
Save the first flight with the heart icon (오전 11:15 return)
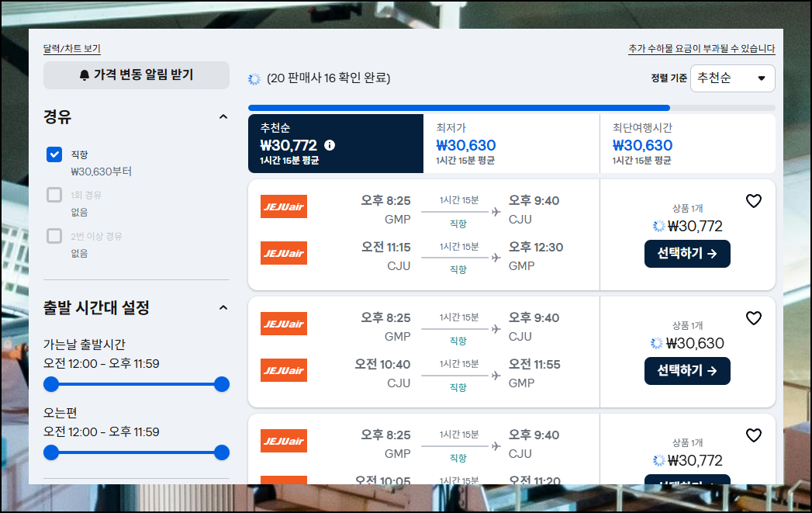(x=754, y=201)
